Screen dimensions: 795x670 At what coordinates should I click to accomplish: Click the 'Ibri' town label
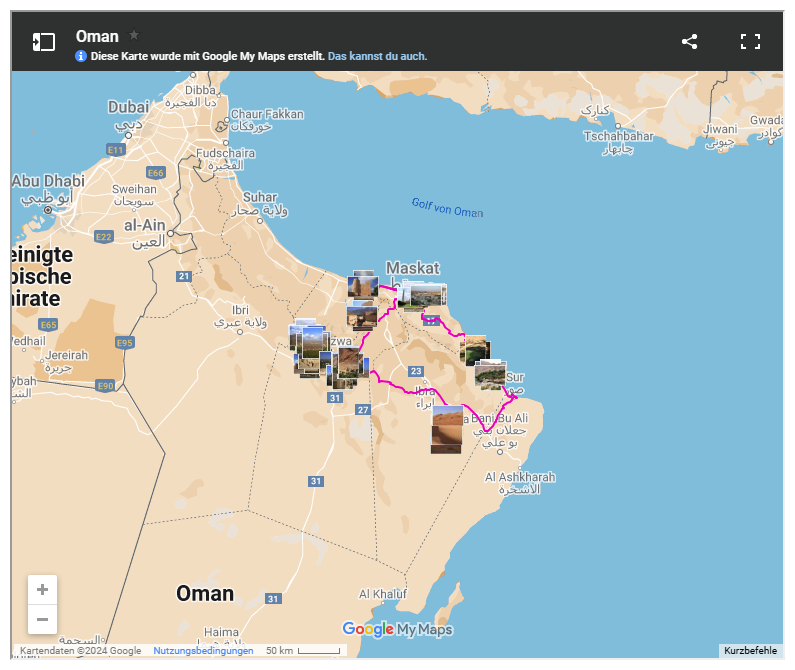[240, 310]
